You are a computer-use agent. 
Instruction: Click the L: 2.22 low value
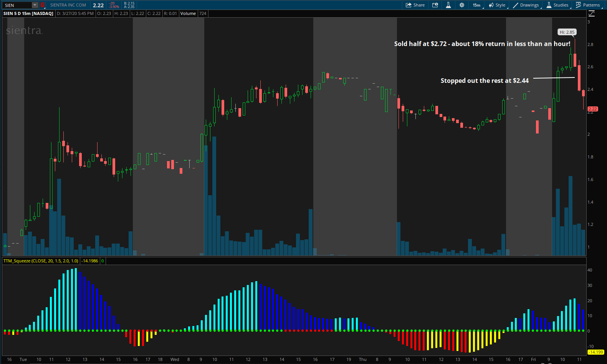point(137,13)
